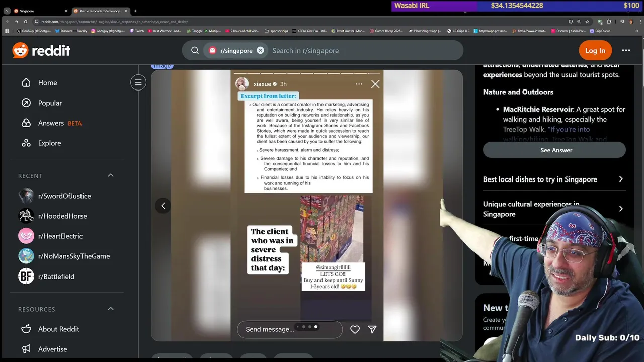Reload the current page
The height and width of the screenshot is (362, 644).
click(25, 22)
